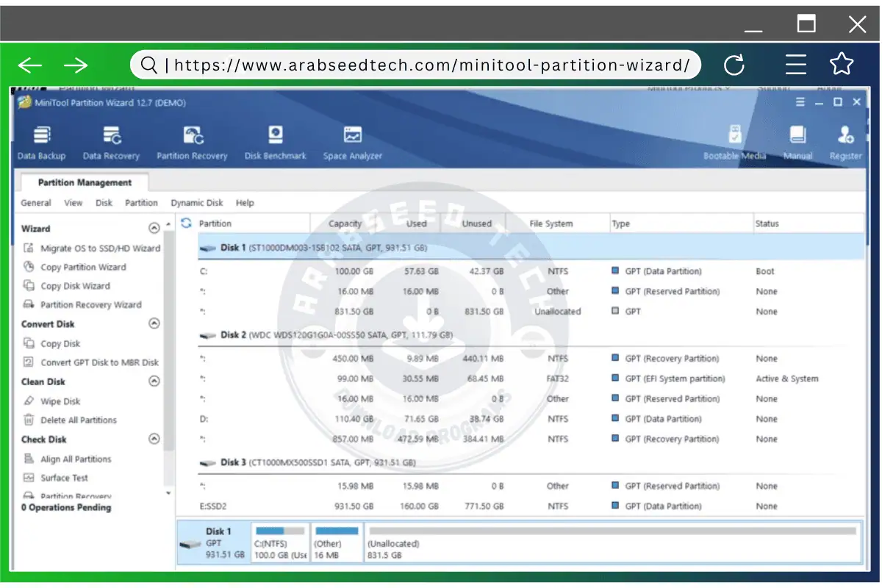Click the browser star favorites icon
The width and height of the screenshot is (882, 588).
(x=841, y=65)
